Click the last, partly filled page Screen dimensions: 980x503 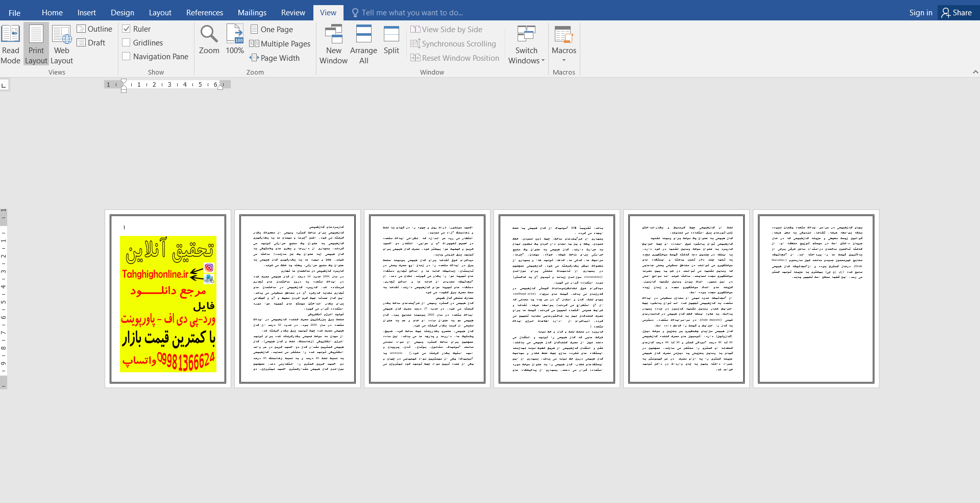coord(816,299)
